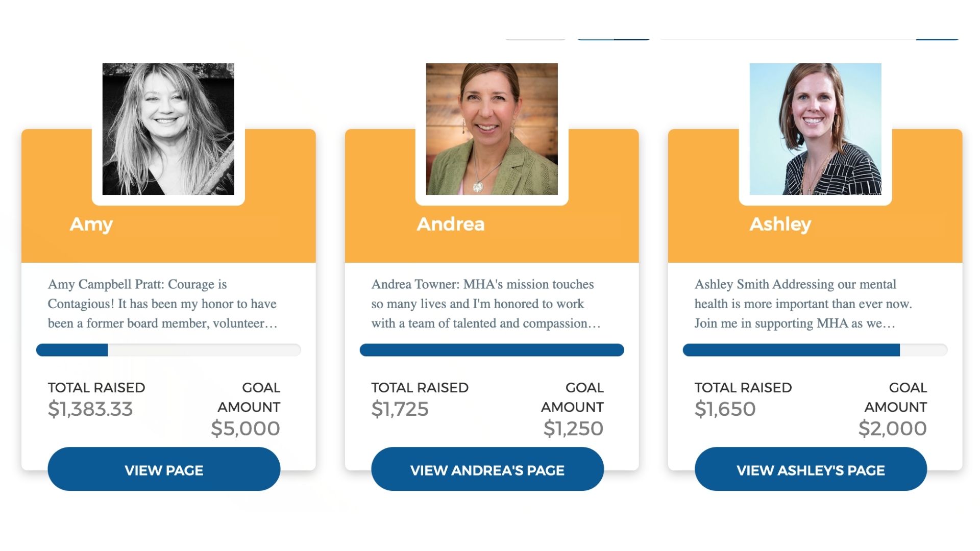Open Amy's profile photo thumbnail
Image resolution: width=980 pixels, height=551 pixels.
(168, 130)
